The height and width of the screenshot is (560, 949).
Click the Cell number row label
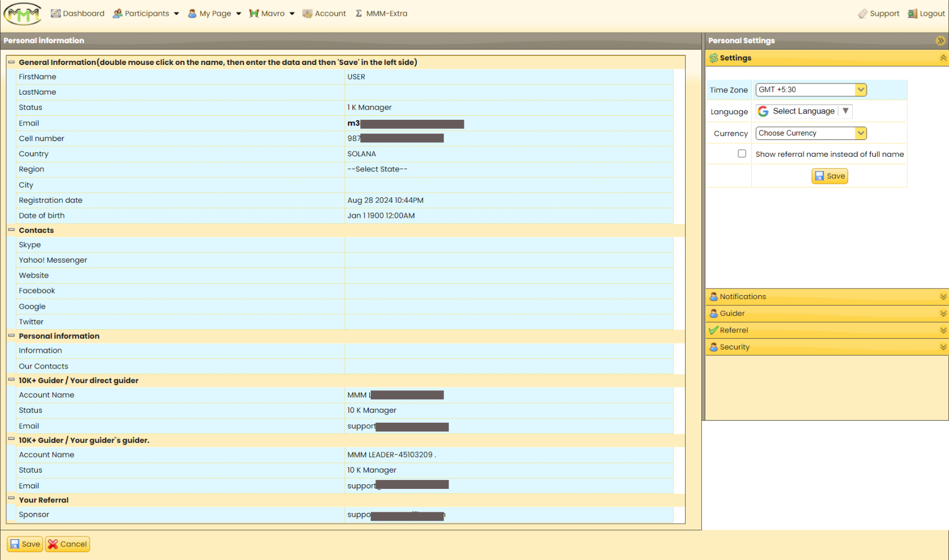click(x=41, y=138)
